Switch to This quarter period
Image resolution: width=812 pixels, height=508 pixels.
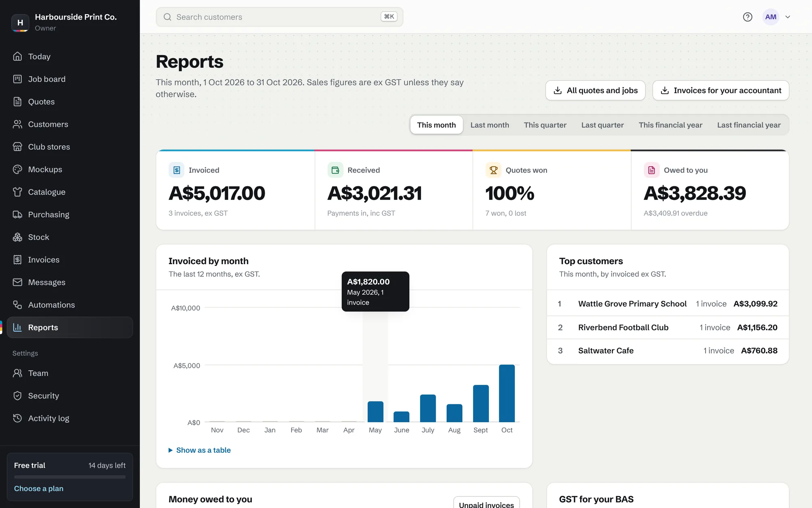(545, 125)
